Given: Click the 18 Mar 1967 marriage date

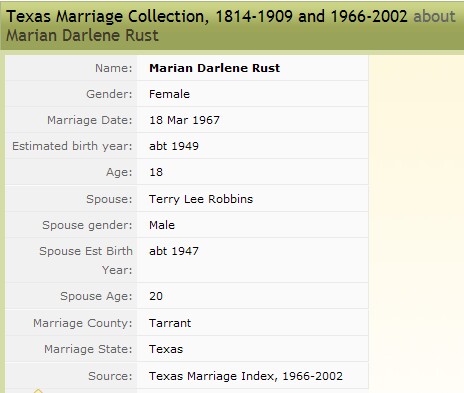Looking at the screenshot, I should tap(184, 120).
